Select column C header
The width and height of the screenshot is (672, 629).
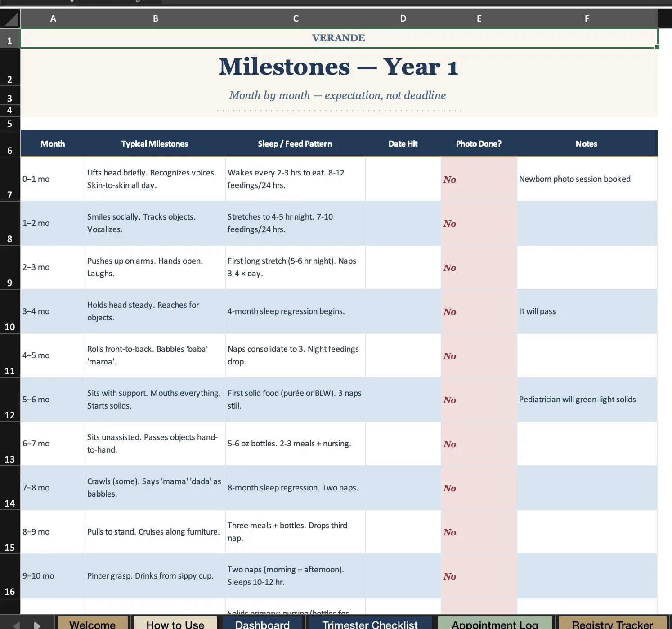[296, 18]
